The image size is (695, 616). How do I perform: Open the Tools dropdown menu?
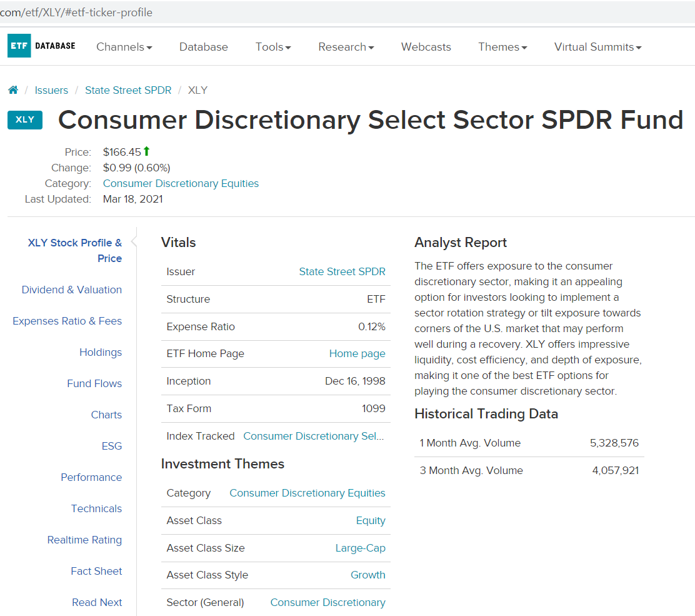click(x=273, y=47)
